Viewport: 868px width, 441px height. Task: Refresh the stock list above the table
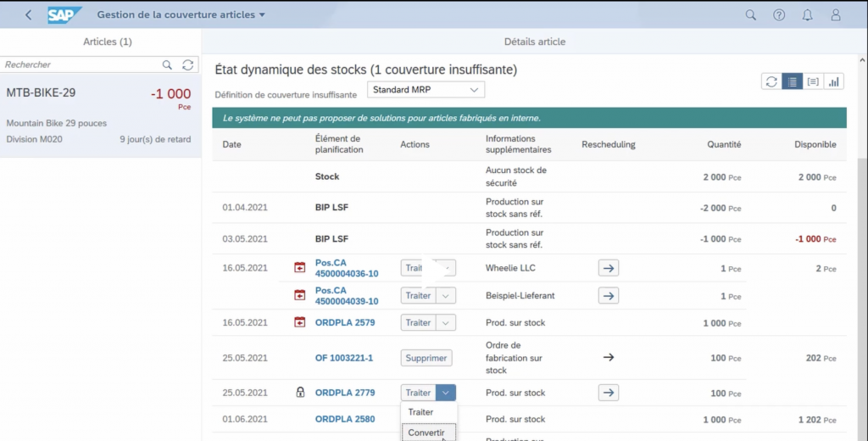pyautogui.click(x=771, y=81)
